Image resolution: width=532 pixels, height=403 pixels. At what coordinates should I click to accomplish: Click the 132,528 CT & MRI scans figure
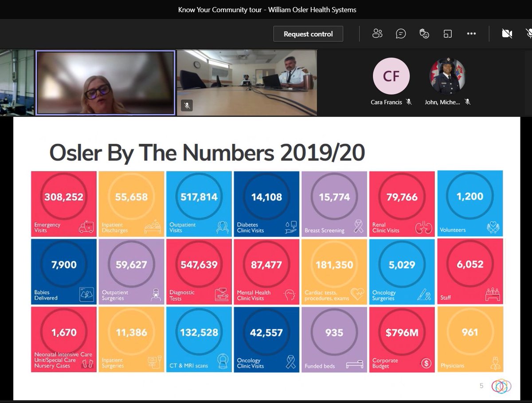(199, 332)
